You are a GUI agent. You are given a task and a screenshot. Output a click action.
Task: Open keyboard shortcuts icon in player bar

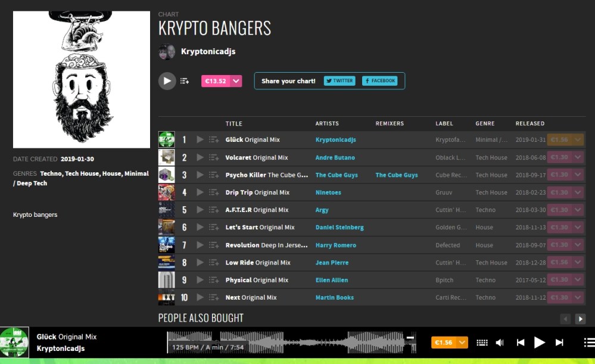(x=482, y=343)
